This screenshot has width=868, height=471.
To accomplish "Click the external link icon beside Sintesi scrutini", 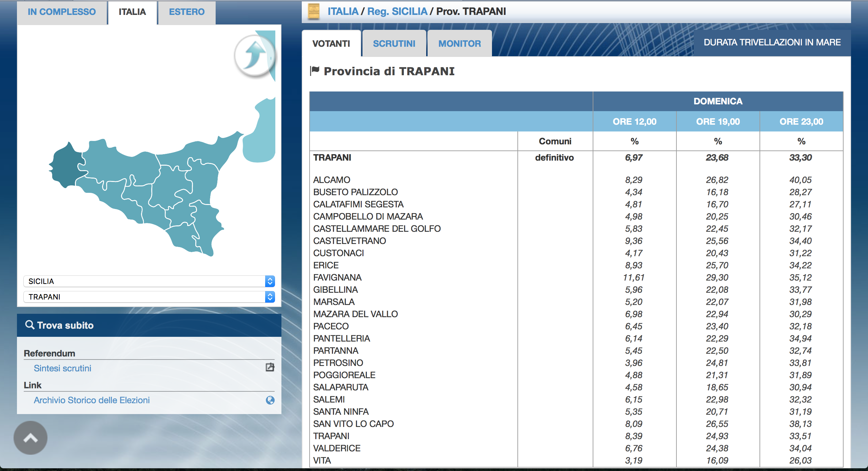I will (x=270, y=367).
